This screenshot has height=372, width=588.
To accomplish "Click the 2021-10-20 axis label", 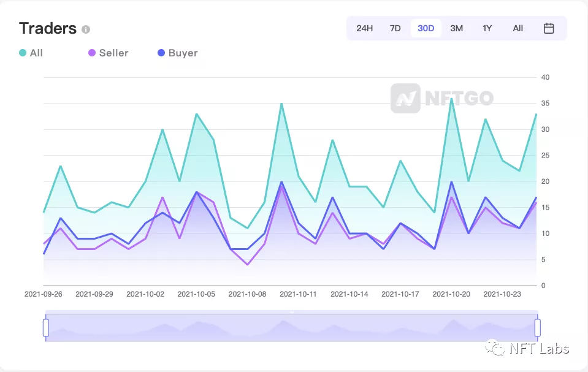I will (451, 294).
